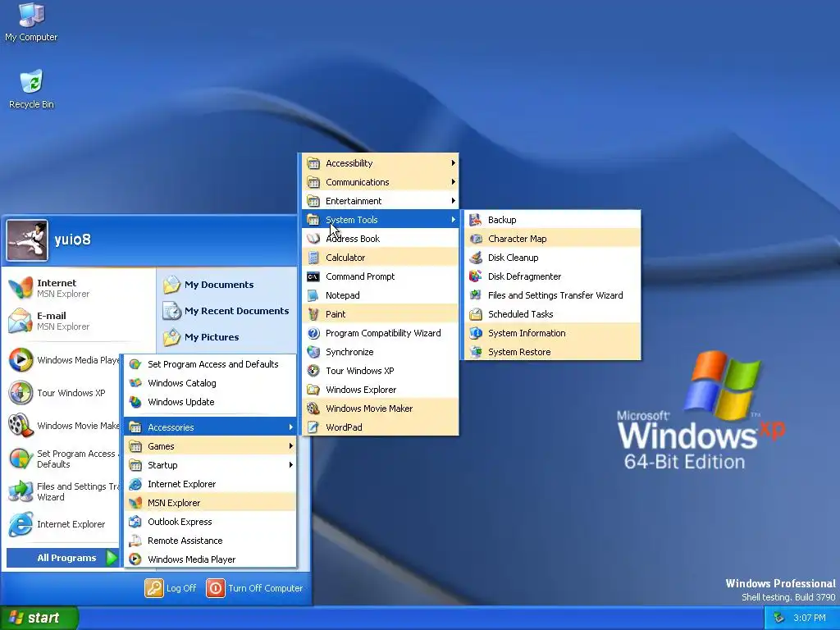Expand the Games submenu

tap(210, 446)
